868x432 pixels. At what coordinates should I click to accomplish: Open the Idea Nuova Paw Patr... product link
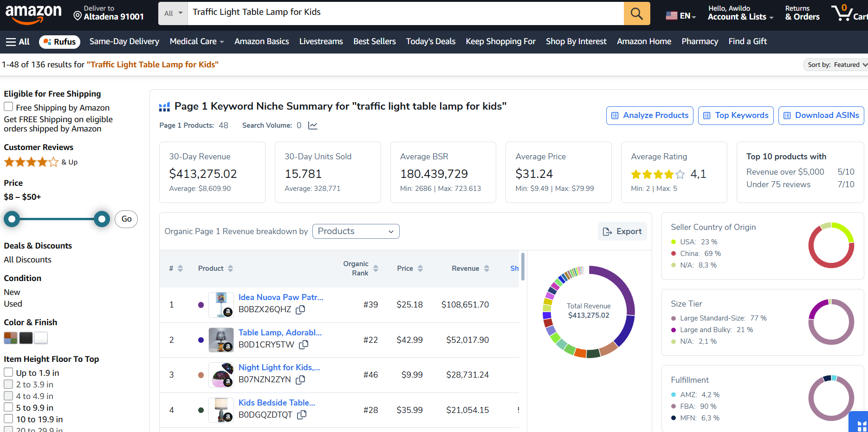(x=281, y=297)
